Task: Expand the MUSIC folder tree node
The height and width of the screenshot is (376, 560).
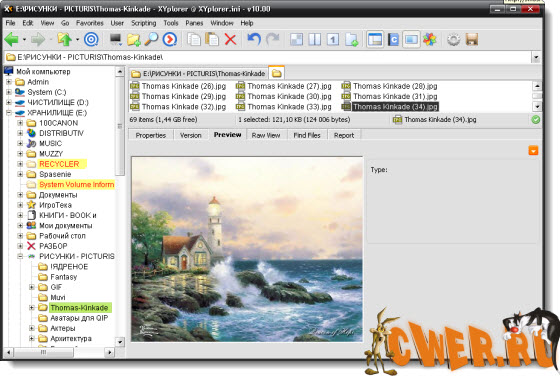Action: (20, 144)
